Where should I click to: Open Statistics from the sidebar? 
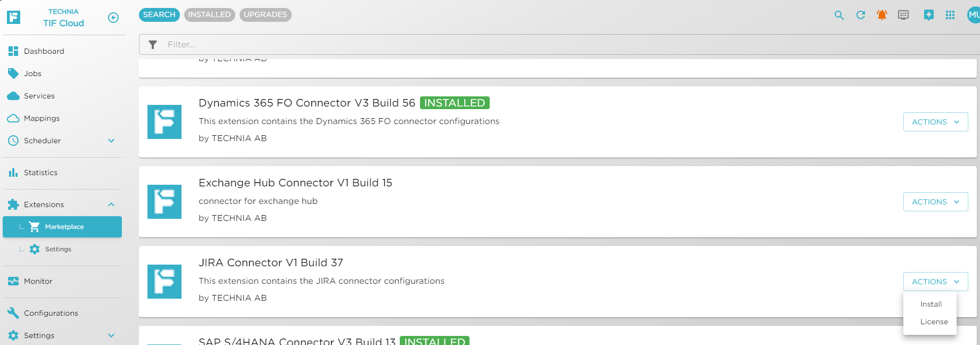pos(40,172)
